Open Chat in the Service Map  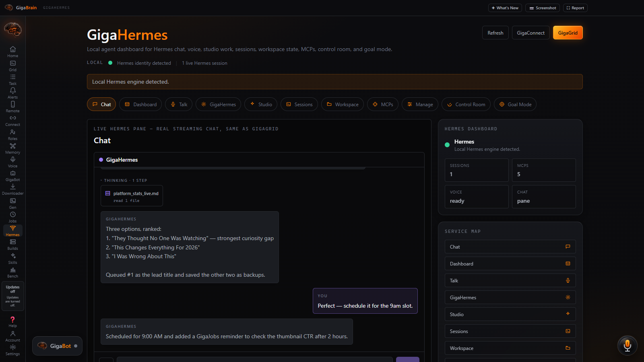510,247
